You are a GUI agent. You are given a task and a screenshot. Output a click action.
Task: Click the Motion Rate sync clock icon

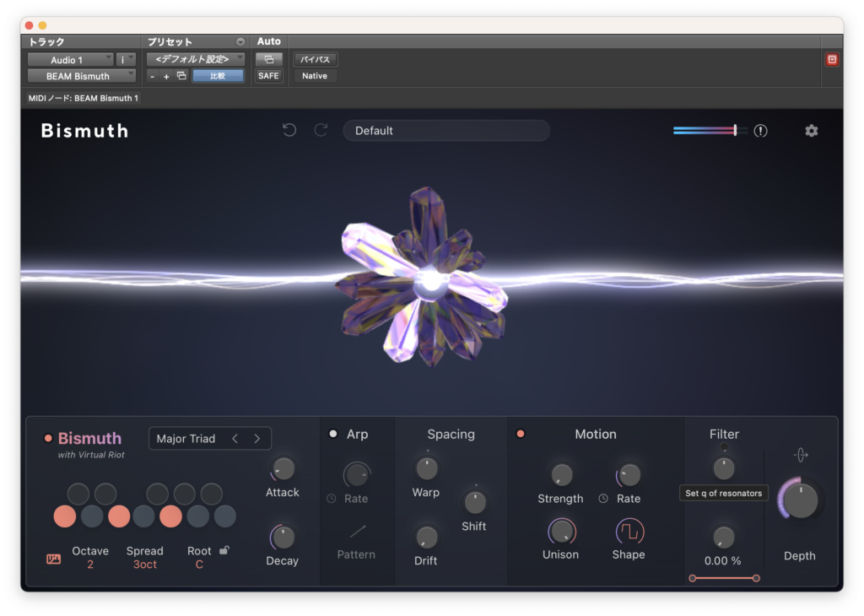pyautogui.click(x=603, y=498)
